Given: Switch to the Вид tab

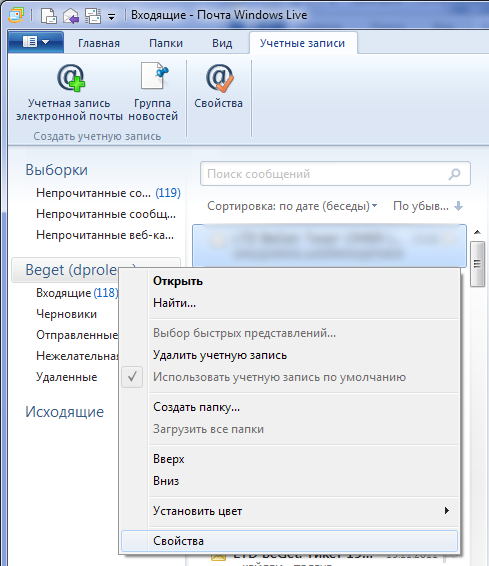Looking at the screenshot, I should (x=222, y=43).
